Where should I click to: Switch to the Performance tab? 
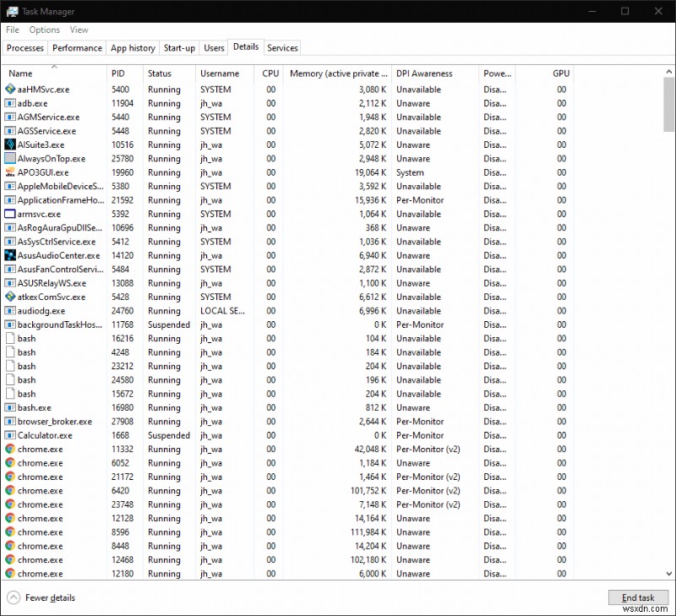pos(77,48)
